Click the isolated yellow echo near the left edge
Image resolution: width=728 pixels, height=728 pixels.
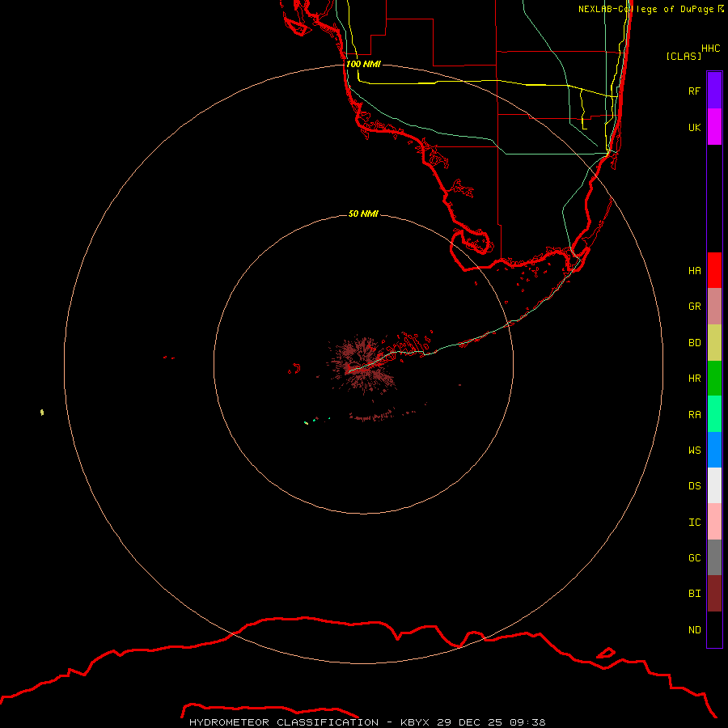point(42,413)
